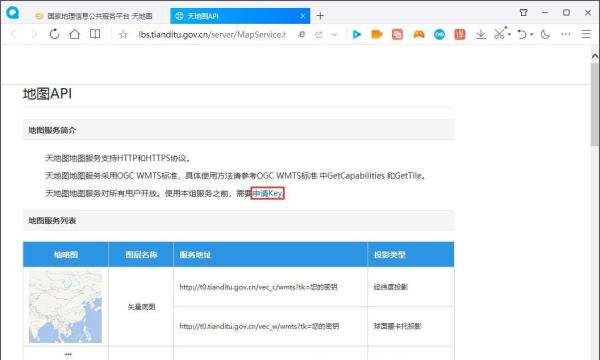Click the skin/shirt icon in title bar
Screen dimensions: 600x360
524,13
